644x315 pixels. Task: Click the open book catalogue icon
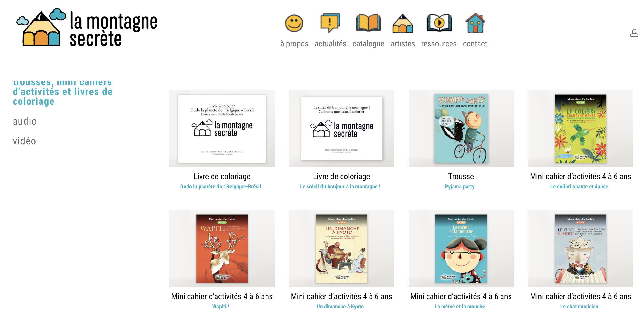pyautogui.click(x=368, y=23)
